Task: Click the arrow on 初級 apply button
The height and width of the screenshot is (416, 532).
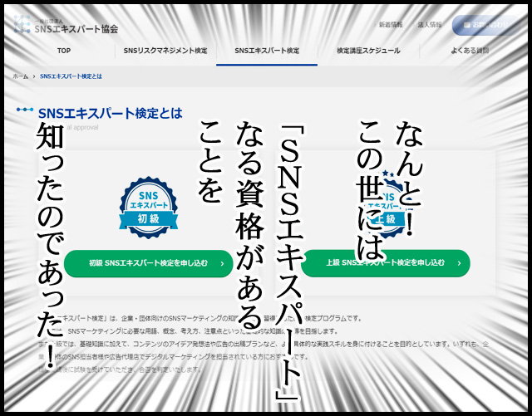Action: 221,263
